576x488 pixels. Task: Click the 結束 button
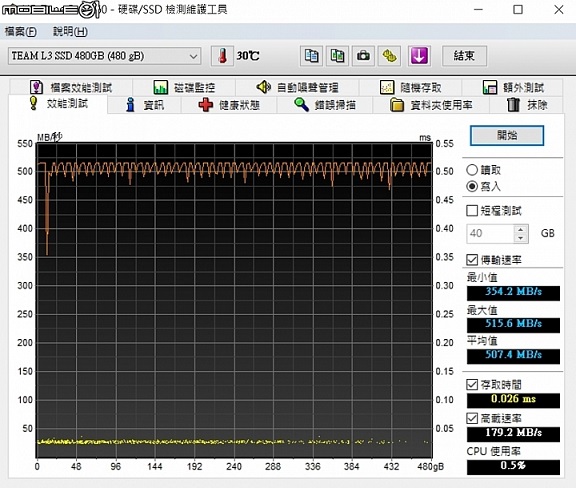[464, 56]
